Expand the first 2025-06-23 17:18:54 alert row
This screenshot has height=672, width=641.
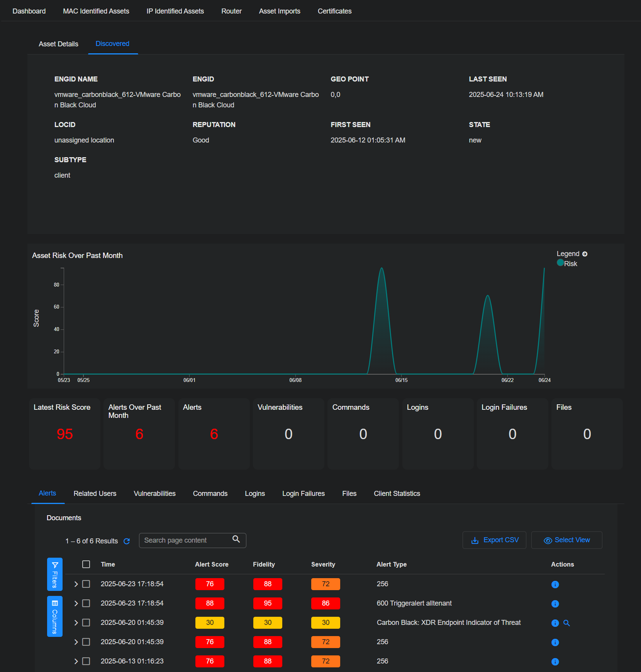coord(76,584)
